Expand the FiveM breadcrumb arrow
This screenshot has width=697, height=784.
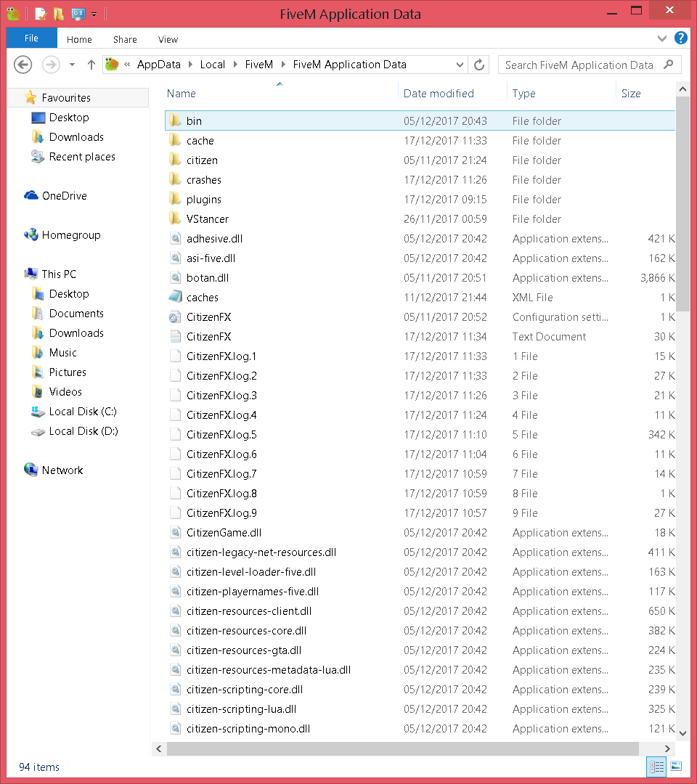(283, 65)
